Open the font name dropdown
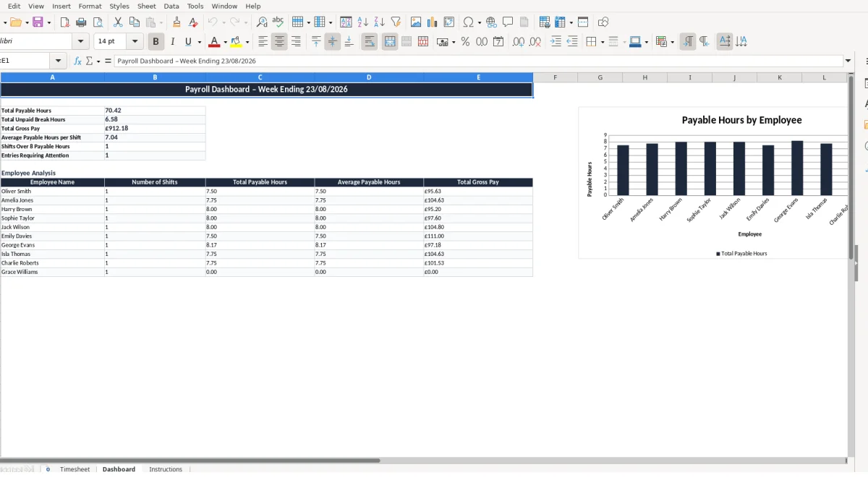 [81, 42]
